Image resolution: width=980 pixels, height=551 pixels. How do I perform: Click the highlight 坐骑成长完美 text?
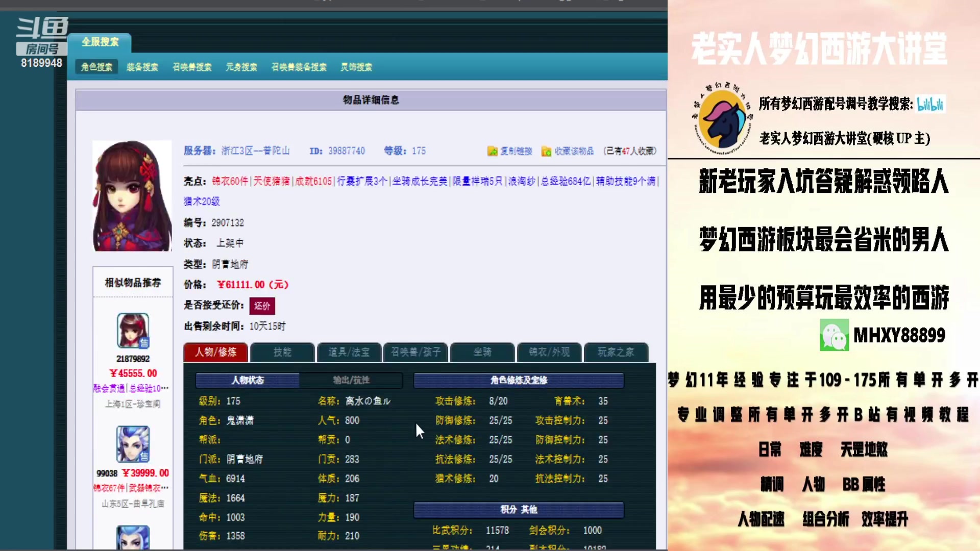[420, 181]
